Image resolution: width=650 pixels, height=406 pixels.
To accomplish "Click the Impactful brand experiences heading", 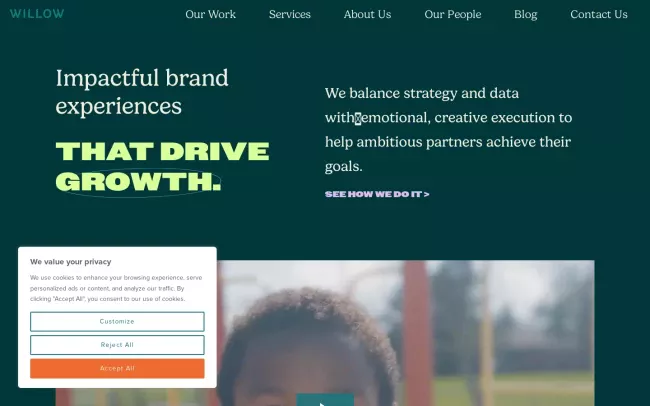I will coord(142,92).
